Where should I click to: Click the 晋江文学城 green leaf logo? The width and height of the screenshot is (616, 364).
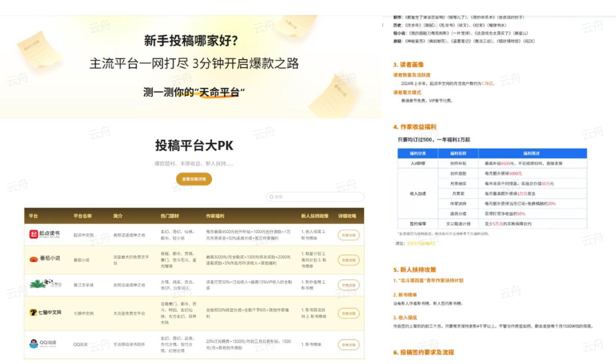(37, 284)
